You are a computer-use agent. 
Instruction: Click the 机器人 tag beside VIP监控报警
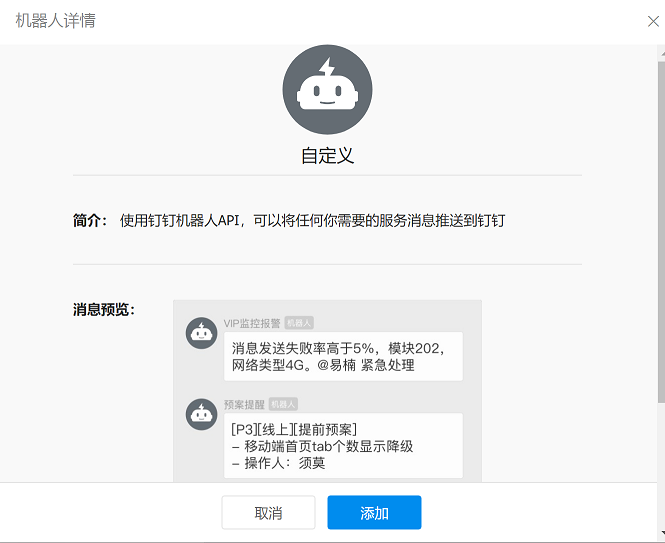click(299, 323)
